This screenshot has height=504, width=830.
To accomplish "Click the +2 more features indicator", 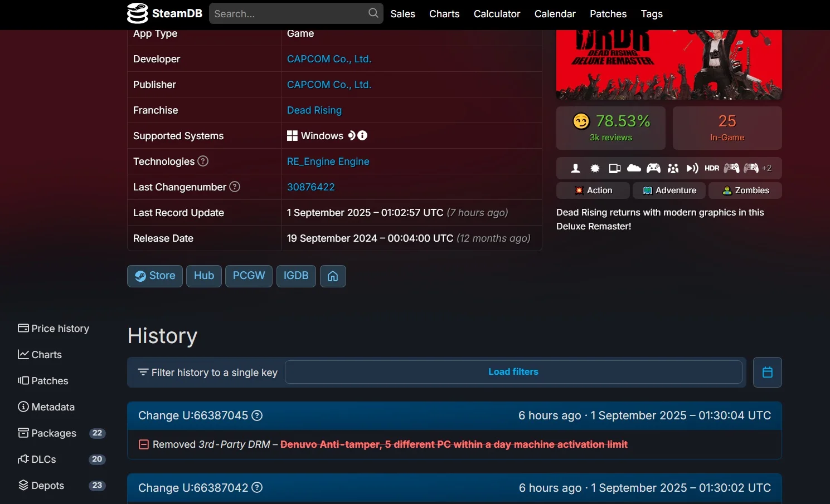I will (x=767, y=168).
